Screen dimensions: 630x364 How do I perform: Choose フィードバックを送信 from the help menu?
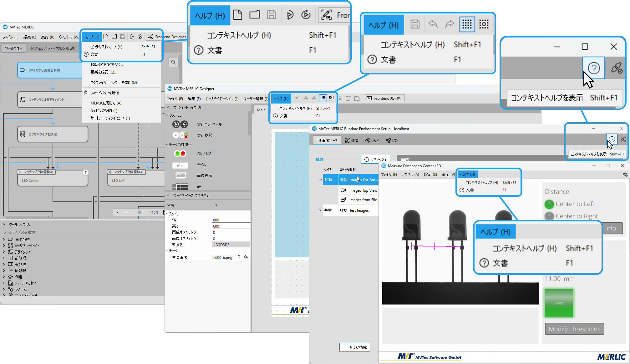pos(104,93)
